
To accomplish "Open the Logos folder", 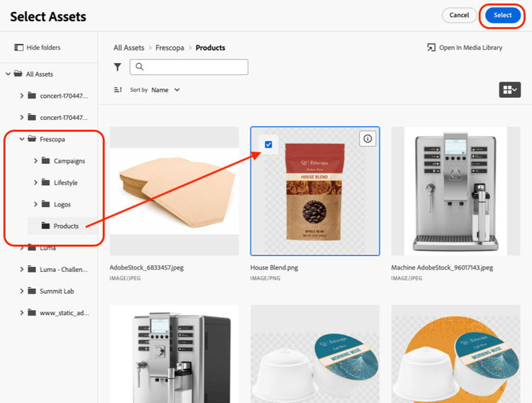I will [x=62, y=204].
